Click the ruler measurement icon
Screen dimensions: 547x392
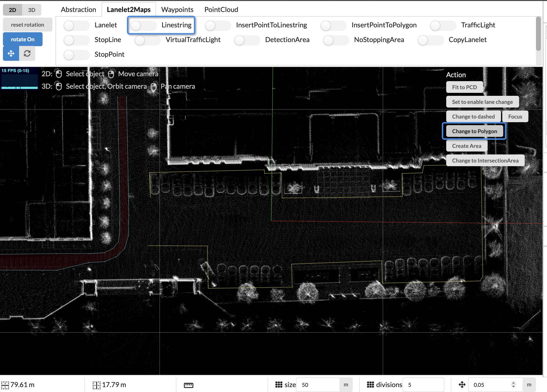coord(188,385)
